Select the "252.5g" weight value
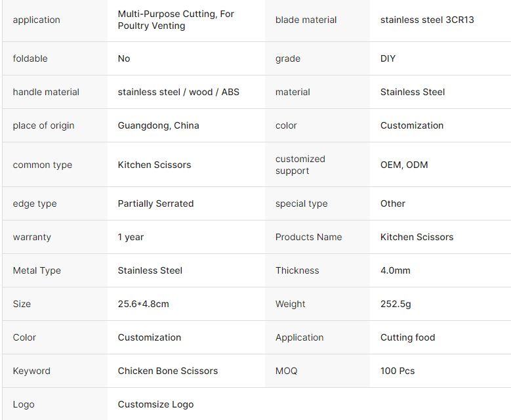 click(396, 304)
